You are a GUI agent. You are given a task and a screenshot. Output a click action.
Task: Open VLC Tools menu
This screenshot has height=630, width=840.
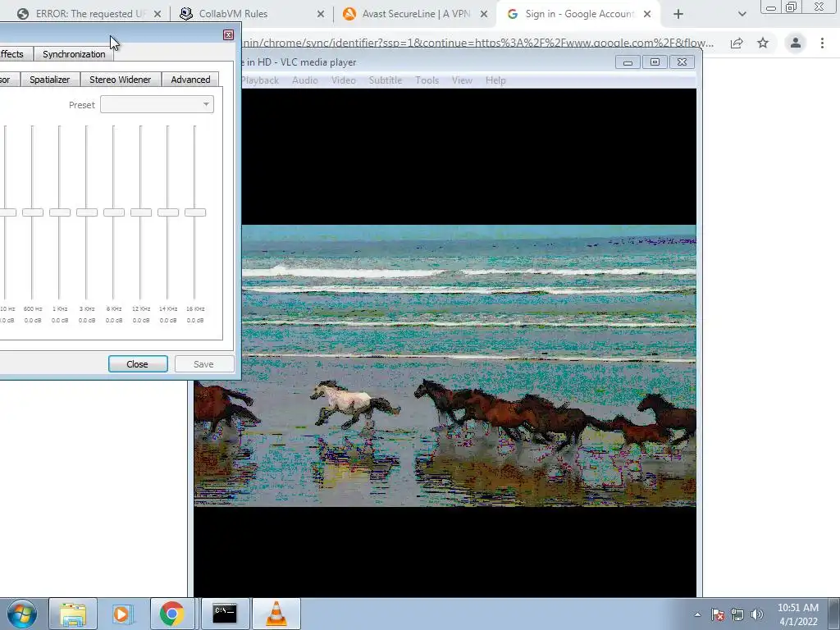pyautogui.click(x=427, y=80)
